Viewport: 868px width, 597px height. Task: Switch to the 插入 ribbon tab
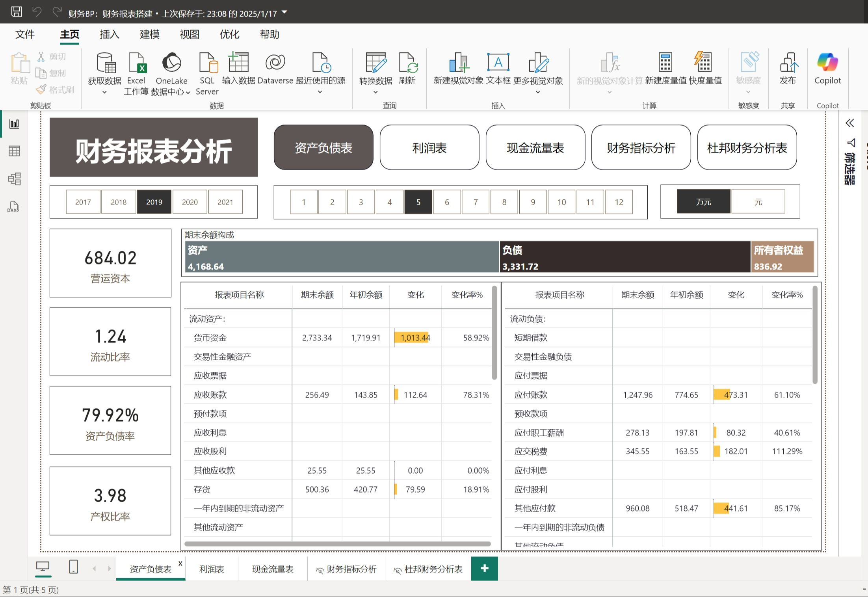tap(109, 34)
